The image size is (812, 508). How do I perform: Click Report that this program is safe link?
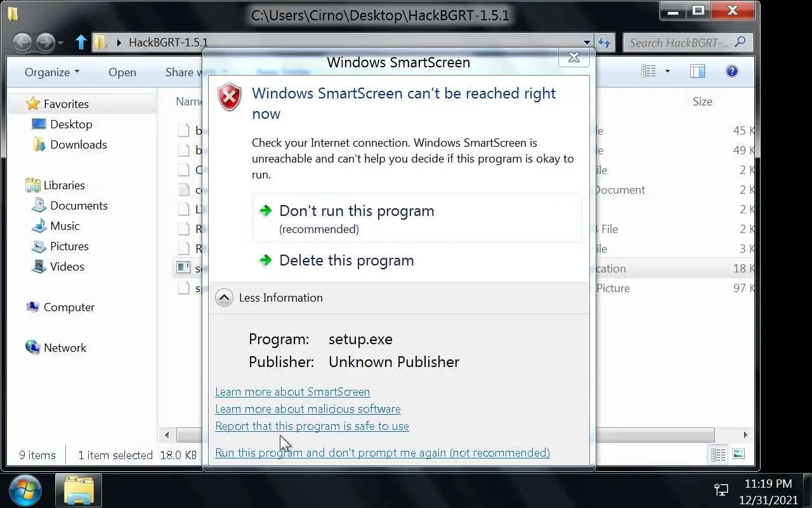click(x=312, y=426)
